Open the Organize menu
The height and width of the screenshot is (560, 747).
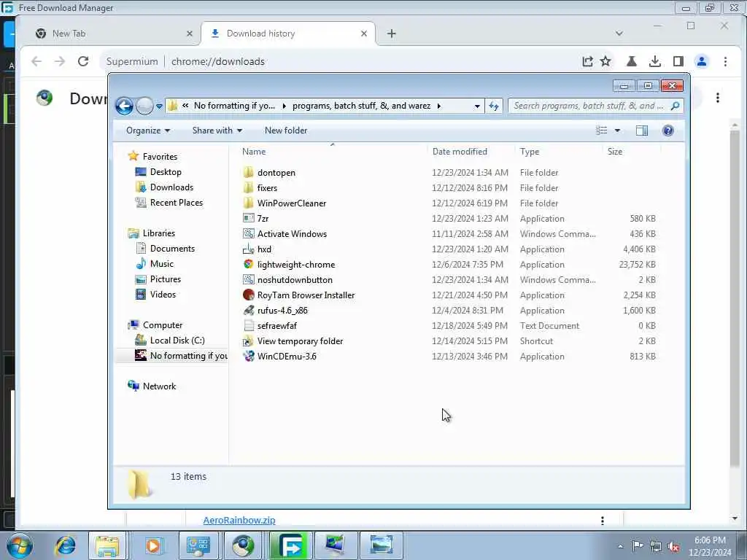click(x=147, y=131)
